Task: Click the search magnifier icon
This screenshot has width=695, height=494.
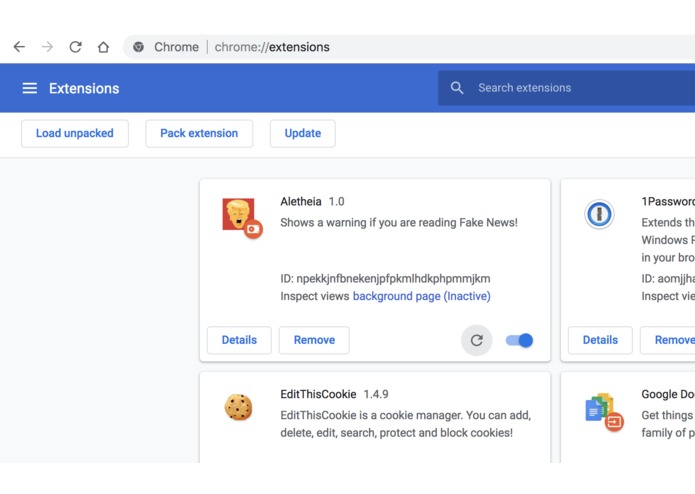Action: [x=457, y=88]
